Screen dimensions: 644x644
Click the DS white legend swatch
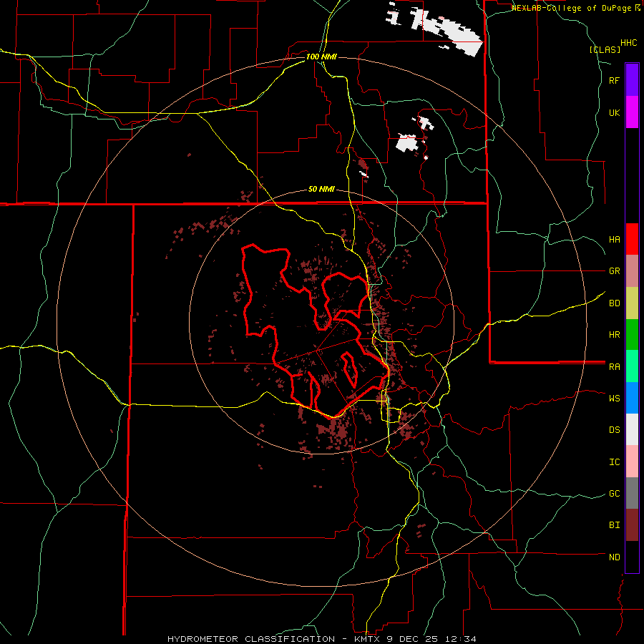(632, 429)
